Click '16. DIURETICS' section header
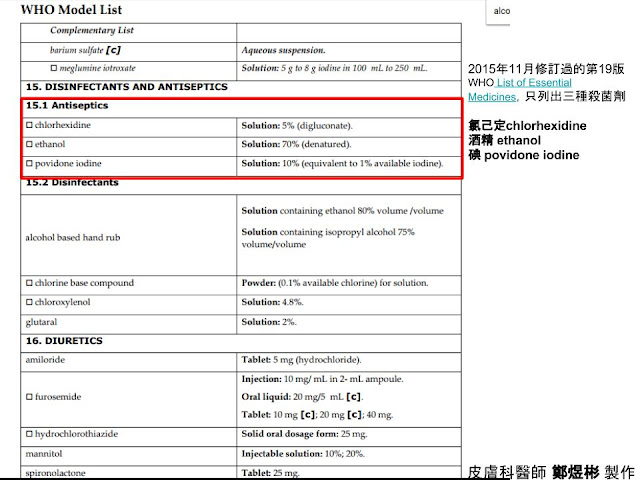 tap(241, 343)
